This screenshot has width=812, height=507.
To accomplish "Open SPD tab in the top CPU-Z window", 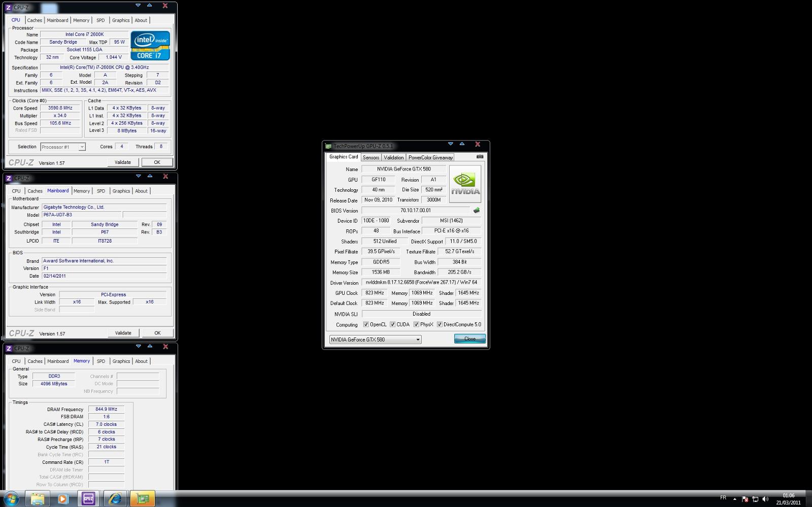I will click(100, 20).
